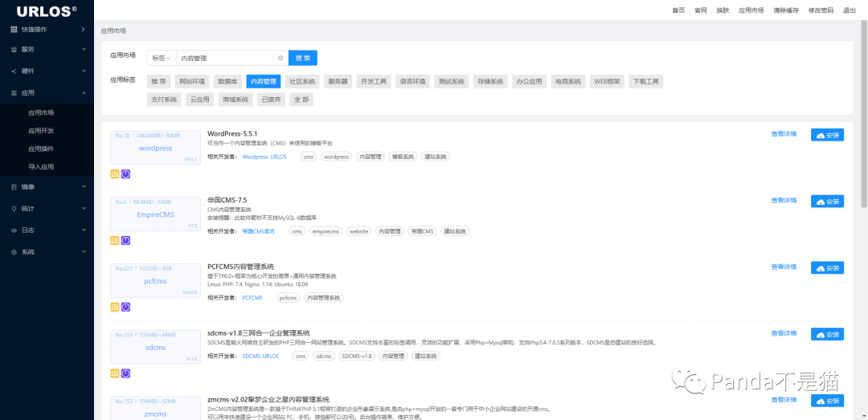Image resolution: width=868 pixels, height=420 pixels.
Task: Click the eye icon beside 日志
Action: pos(14,230)
